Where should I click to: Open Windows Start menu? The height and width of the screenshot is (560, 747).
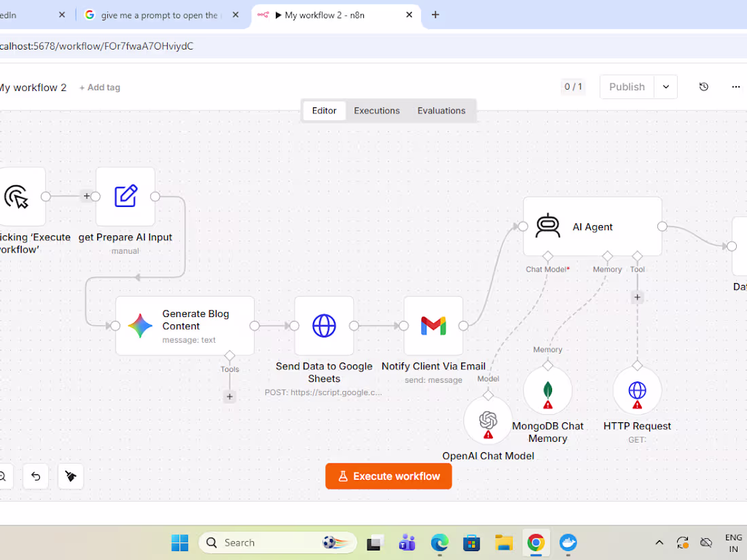coord(179,542)
